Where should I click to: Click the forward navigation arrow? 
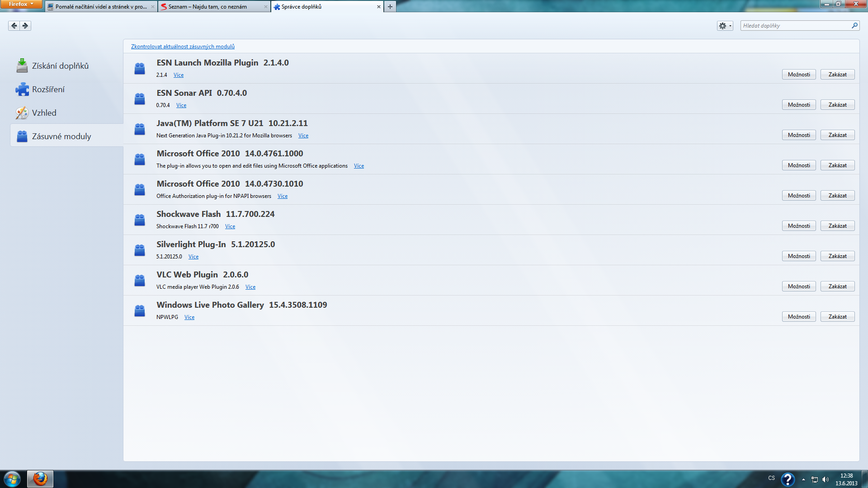25,26
